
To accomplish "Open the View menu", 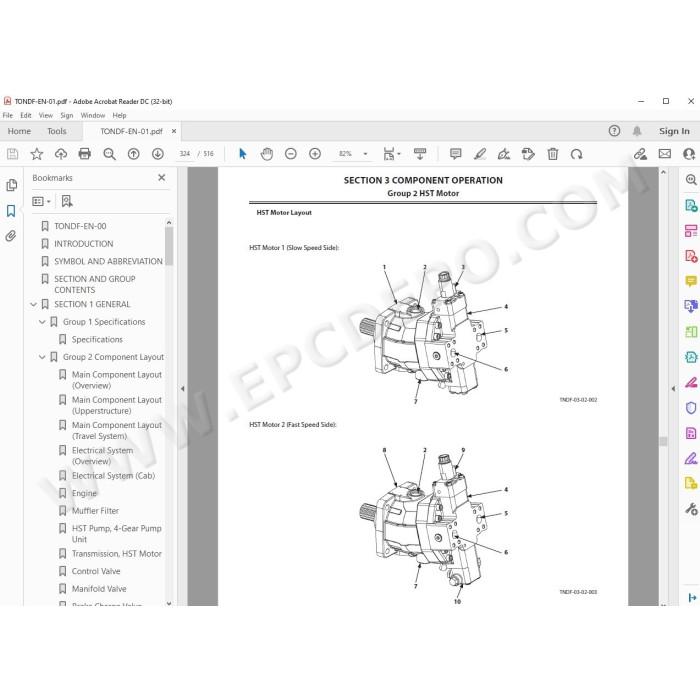I will 46,115.
